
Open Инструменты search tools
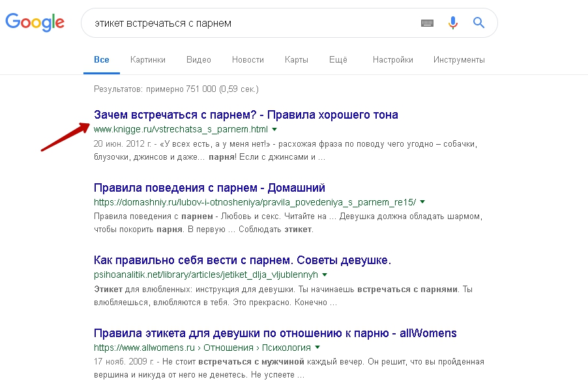pyautogui.click(x=459, y=59)
